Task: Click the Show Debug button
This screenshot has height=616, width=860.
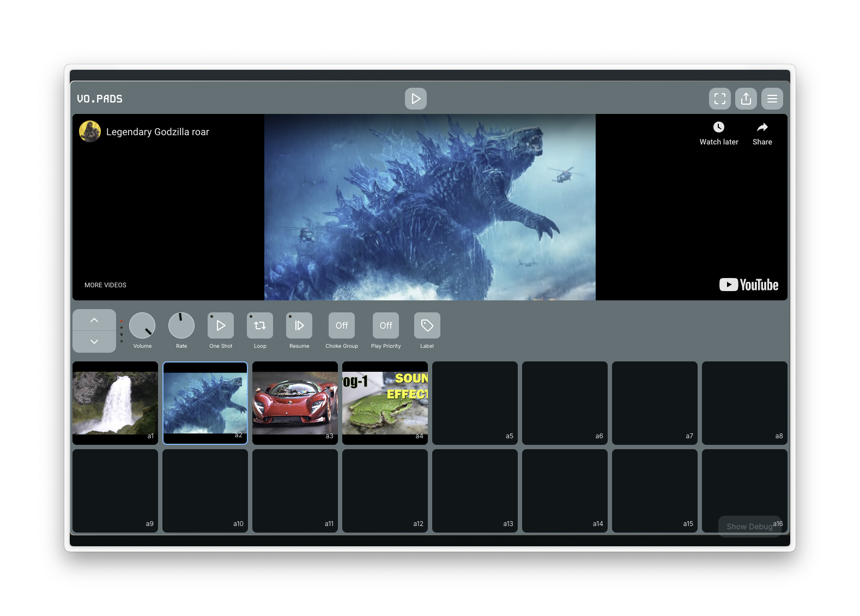Action: [749, 526]
